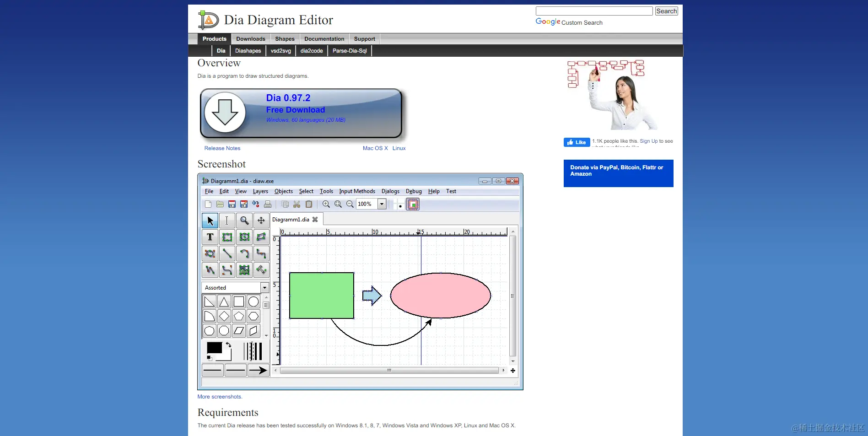Select the Polygon shape tool
The image size is (868, 436).
click(261, 237)
